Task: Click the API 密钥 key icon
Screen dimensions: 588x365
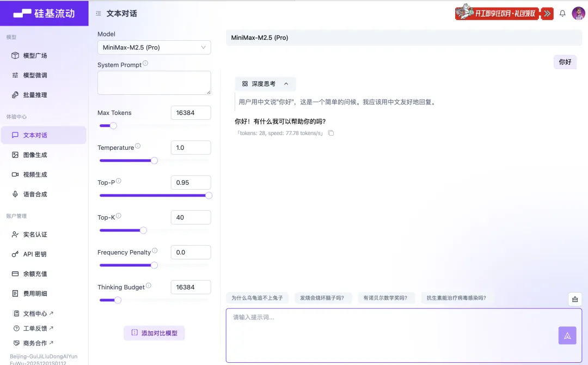Action: (x=15, y=254)
